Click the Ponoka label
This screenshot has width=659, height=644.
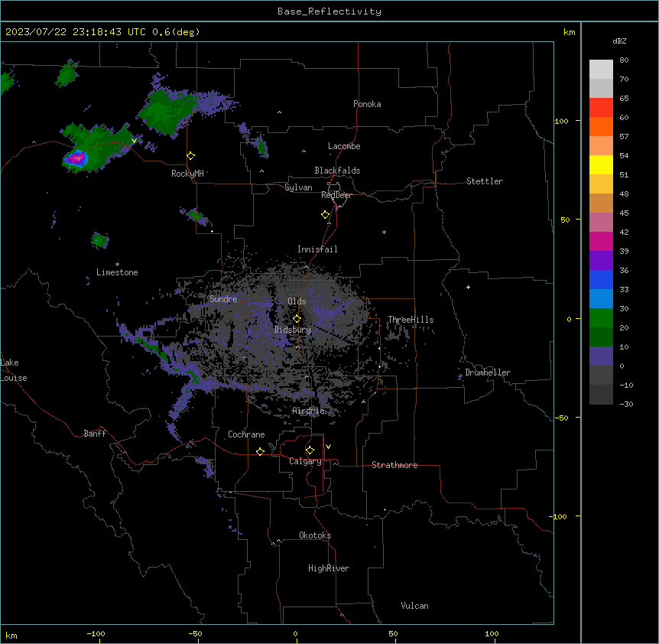367,104
